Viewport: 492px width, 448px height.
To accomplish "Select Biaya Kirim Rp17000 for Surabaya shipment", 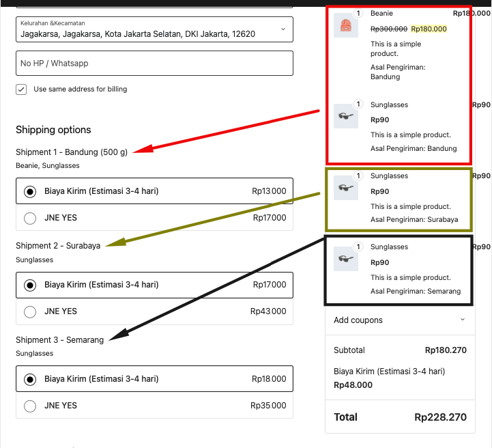I will point(30,285).
